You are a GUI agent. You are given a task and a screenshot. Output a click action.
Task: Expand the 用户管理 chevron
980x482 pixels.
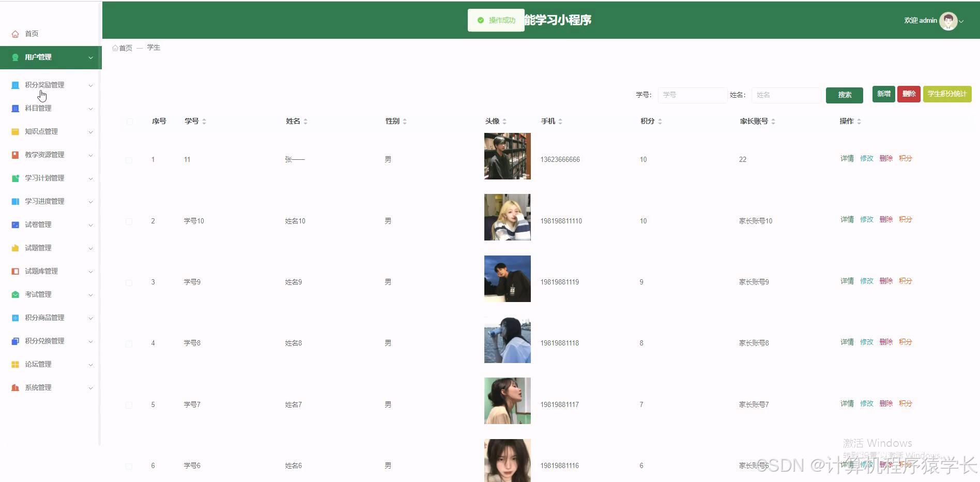click(x=90, y=57)
